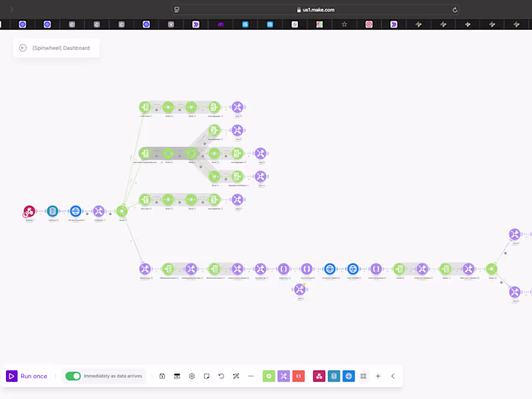This screenshot has height=399, width=532.
Task: Open the three-dots more options menu
Action: 251,376
